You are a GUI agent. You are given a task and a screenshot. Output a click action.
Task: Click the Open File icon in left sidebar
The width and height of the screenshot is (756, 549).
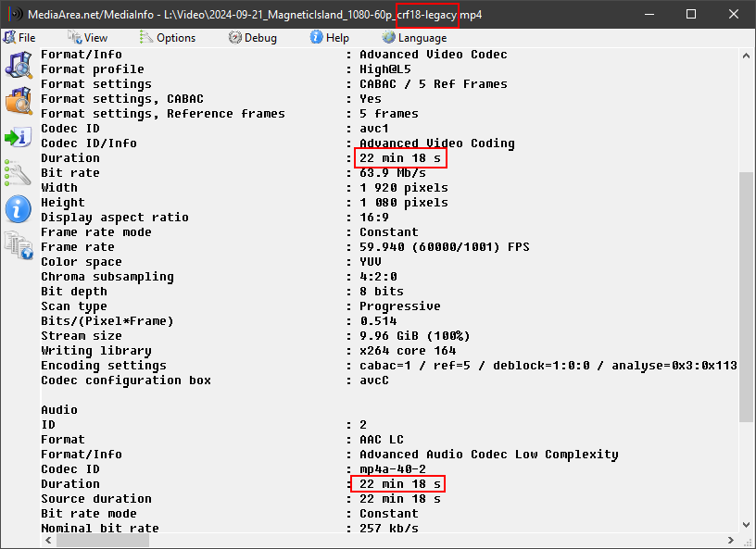[18, 66]
